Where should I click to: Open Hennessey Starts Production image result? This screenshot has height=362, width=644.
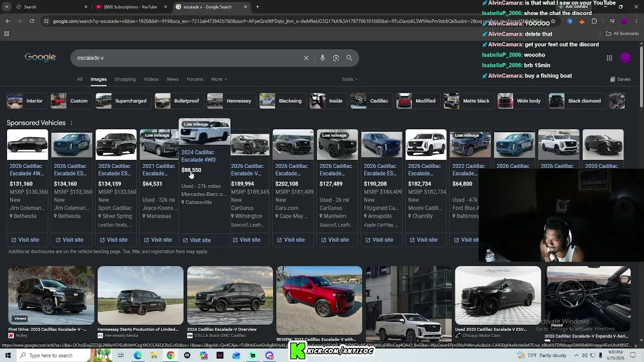[x=140, y=296]
